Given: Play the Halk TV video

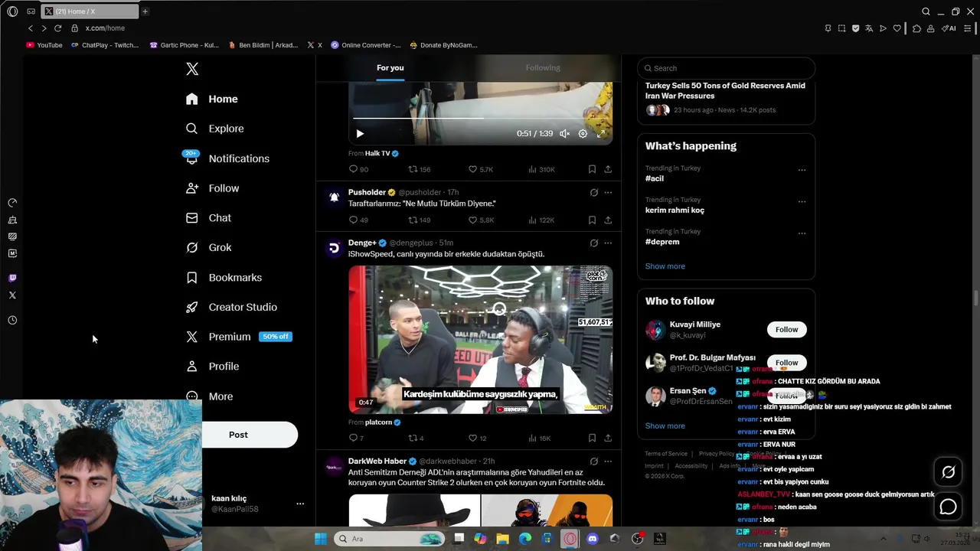Looking at the screenshot, I should (x=360, y=134).
